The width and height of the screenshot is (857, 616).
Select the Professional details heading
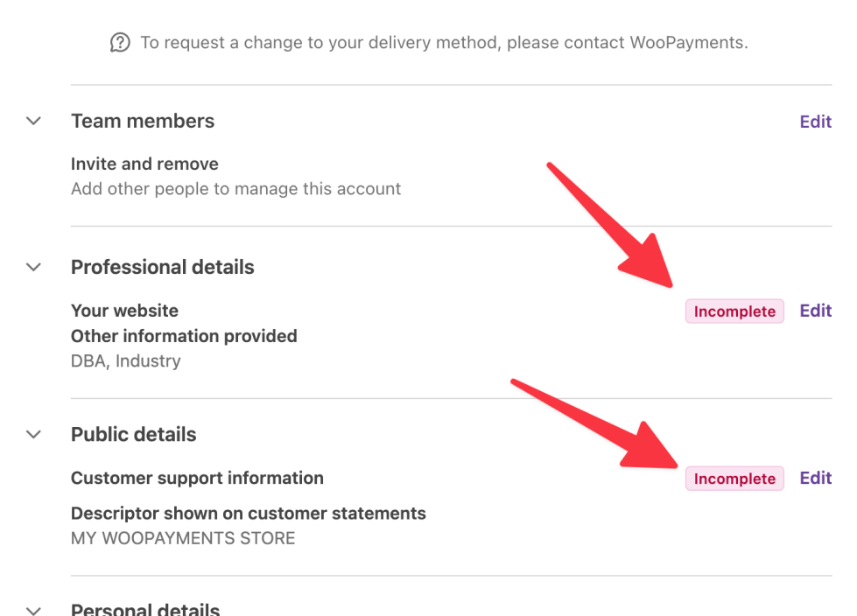tap(162, 267)
